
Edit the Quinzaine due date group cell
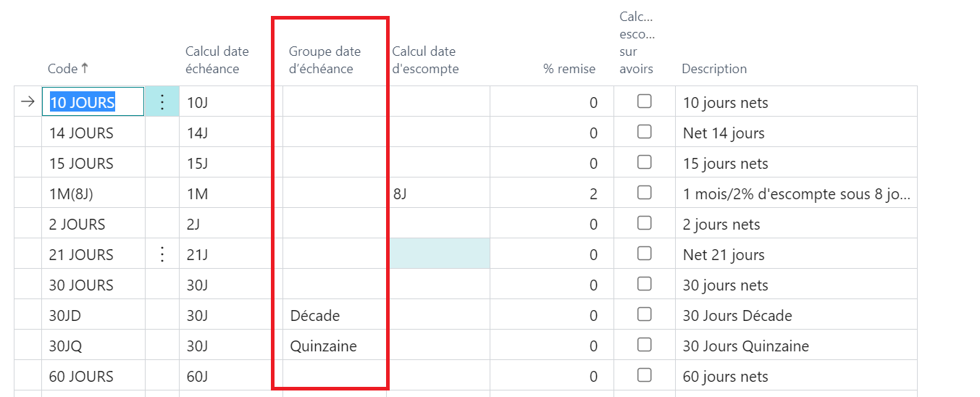[324, 346]
